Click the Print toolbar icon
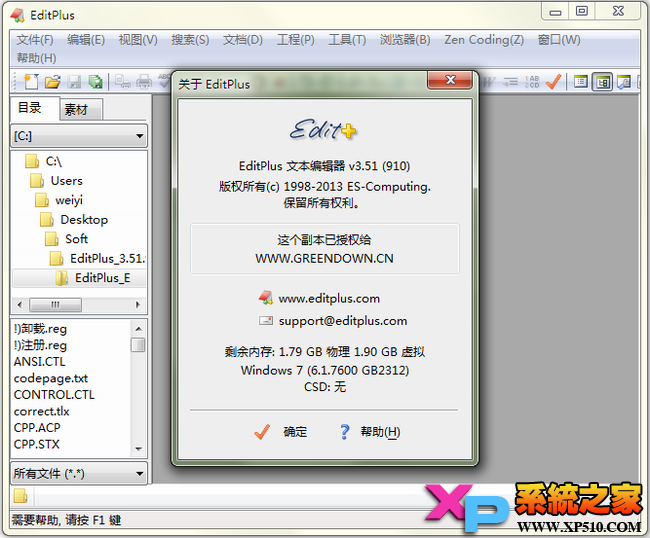Screen dimensions: 650x538 (144, 82)
